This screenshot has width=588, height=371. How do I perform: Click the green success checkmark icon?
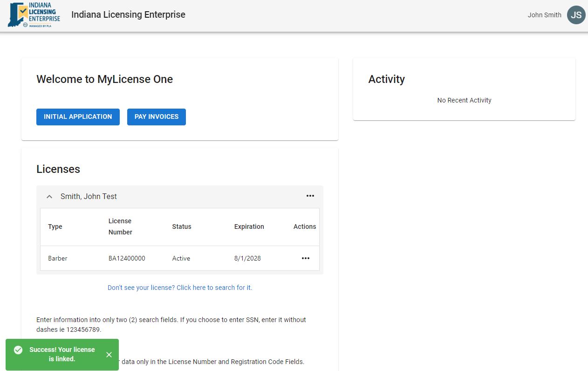18,350
